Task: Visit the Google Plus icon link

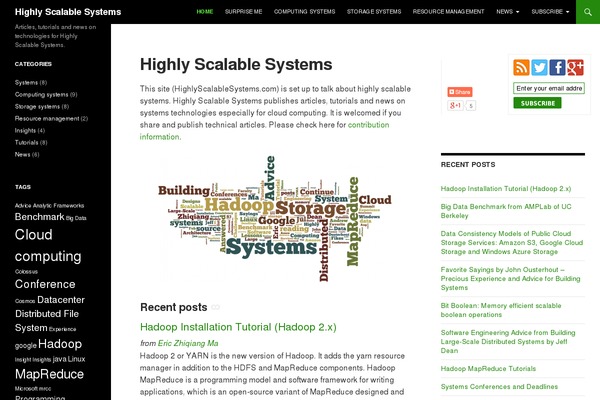Action: click(575, 67)
